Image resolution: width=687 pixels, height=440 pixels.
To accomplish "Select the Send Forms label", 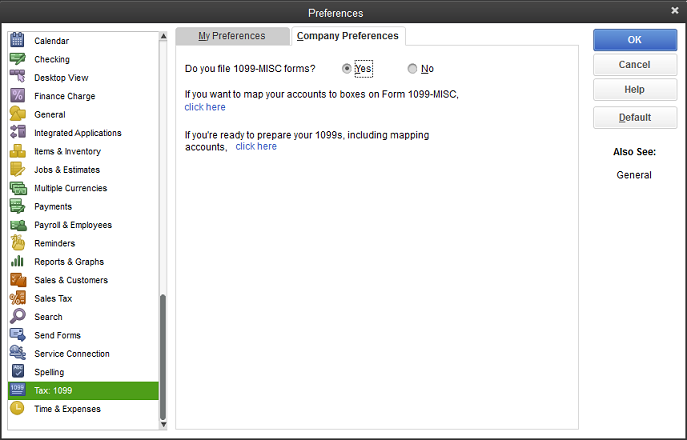I will point(57,335).
